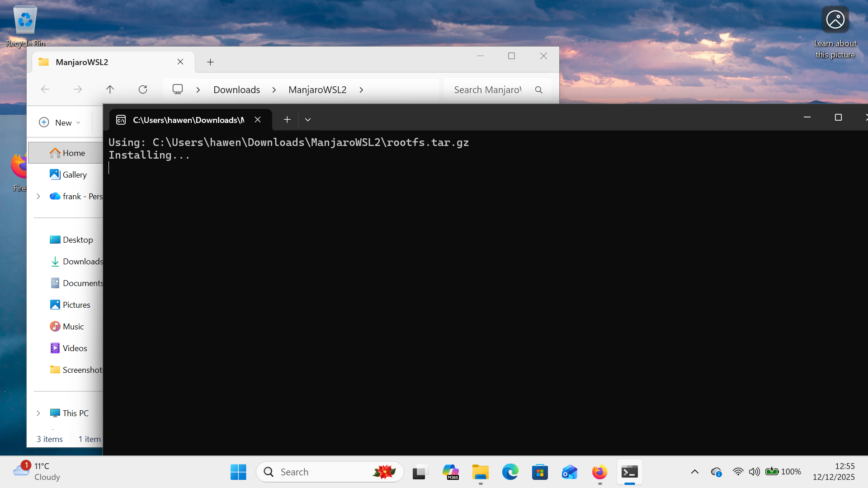Open Outlook from the taskbar
Image resolution: width=868 pixels, height=488 pixels.
pyautogui.click(x=569, y=471)
